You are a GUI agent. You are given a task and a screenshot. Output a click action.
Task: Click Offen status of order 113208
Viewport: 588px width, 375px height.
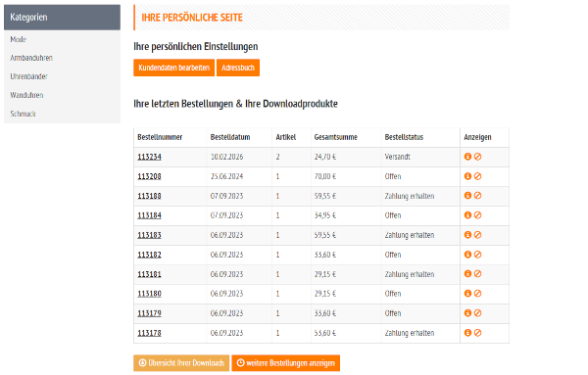pyautogui.click(x=393, y=176)
